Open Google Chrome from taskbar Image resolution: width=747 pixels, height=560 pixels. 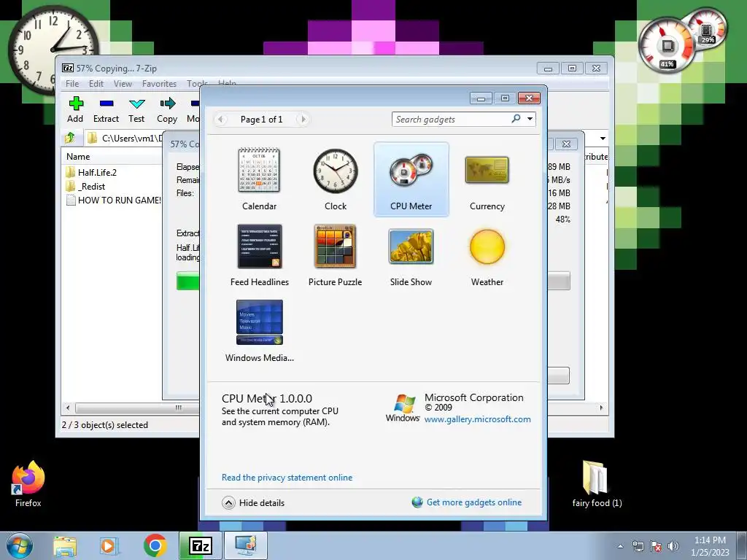point(155,545)
